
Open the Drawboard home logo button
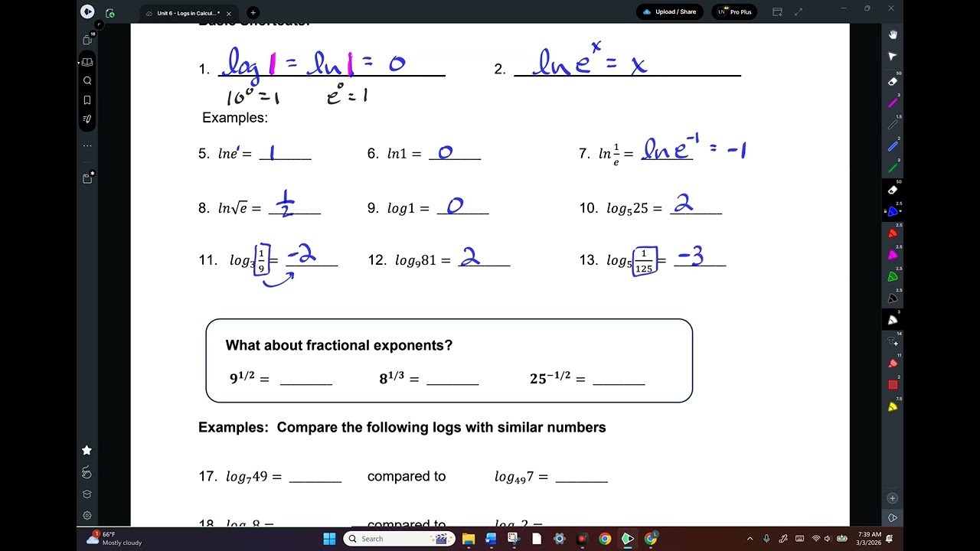pyautogui.click(x=87, y=12)
